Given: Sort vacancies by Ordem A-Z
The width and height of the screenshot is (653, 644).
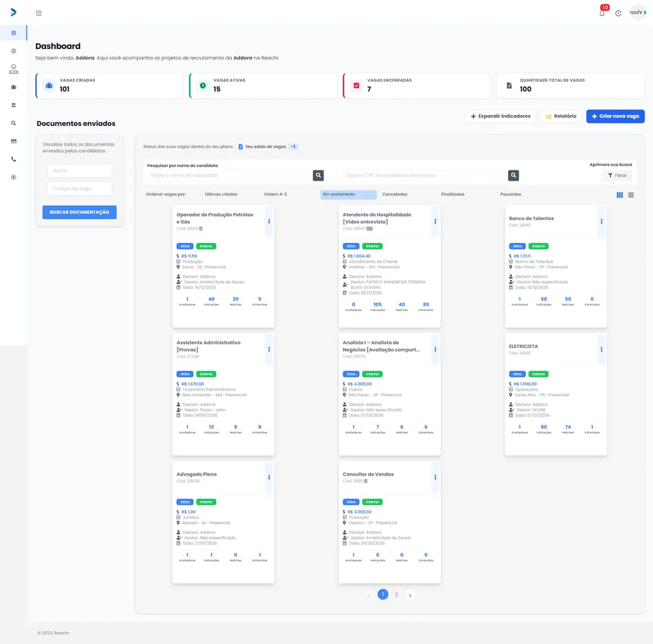Looking at the screenshot, I should coord(276,194).
